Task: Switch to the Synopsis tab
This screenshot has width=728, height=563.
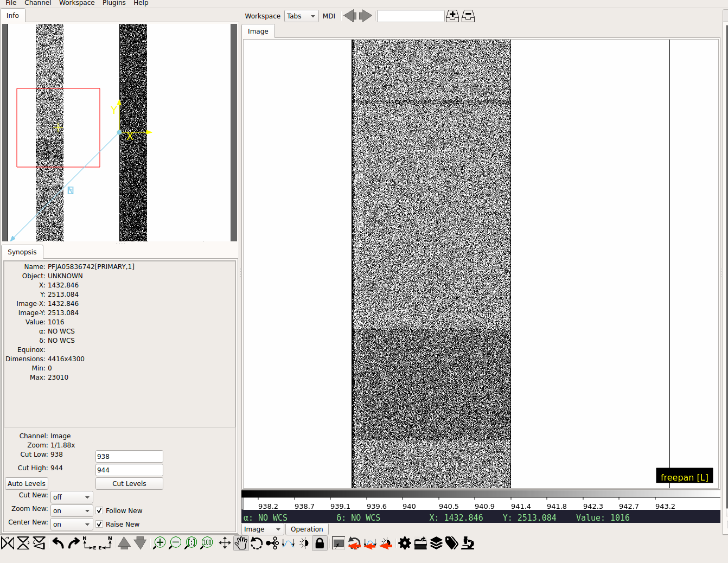Action: tap(22, 252)
